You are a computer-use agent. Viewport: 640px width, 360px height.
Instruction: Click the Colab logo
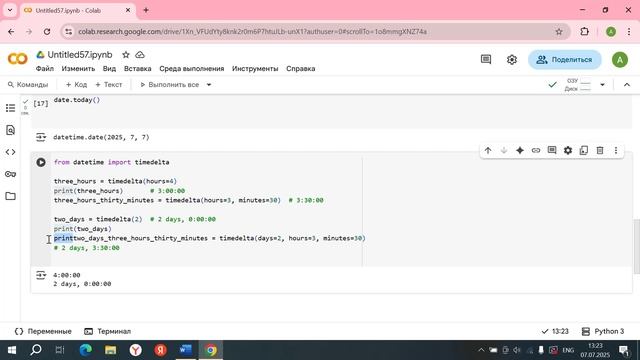(18, 60)
